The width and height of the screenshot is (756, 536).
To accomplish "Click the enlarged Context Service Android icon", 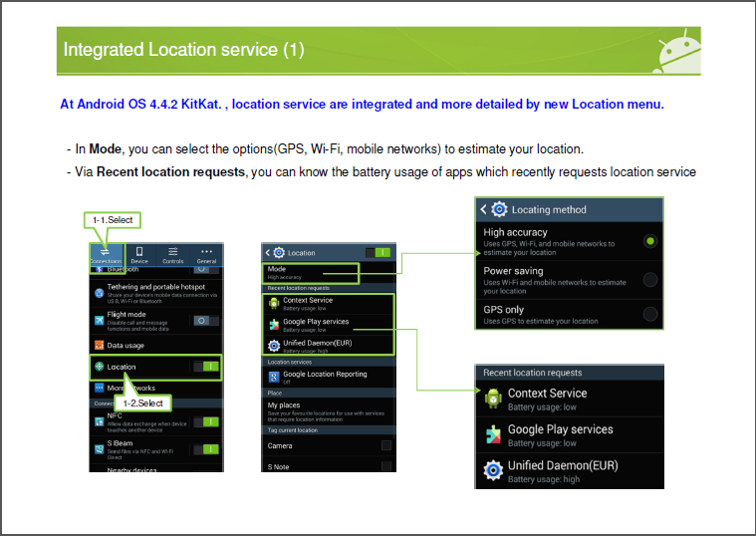I will coord(493,399).
